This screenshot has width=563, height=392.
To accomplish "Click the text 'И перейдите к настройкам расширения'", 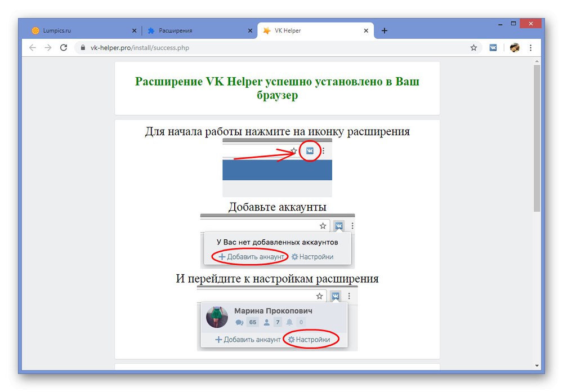I will coord(277,278).
